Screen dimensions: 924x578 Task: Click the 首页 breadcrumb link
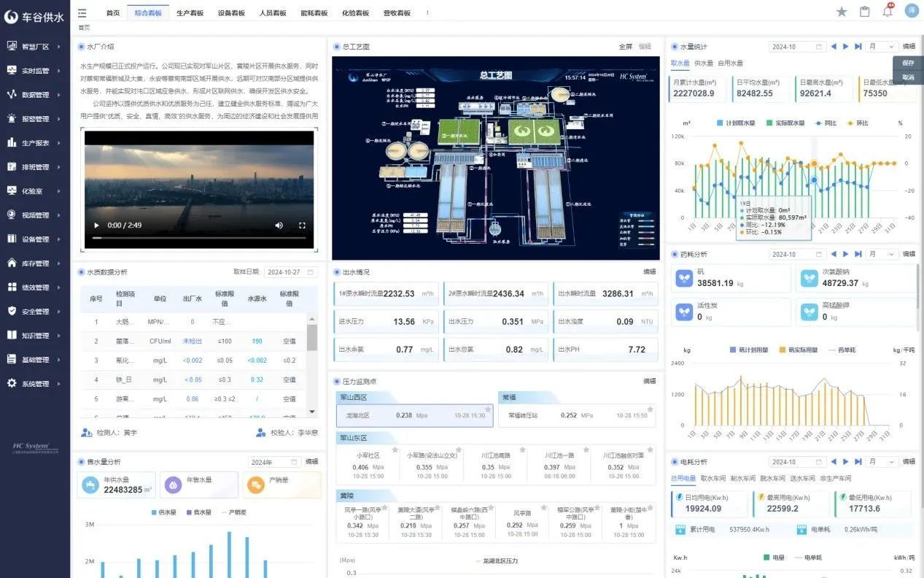click(85, 28)
